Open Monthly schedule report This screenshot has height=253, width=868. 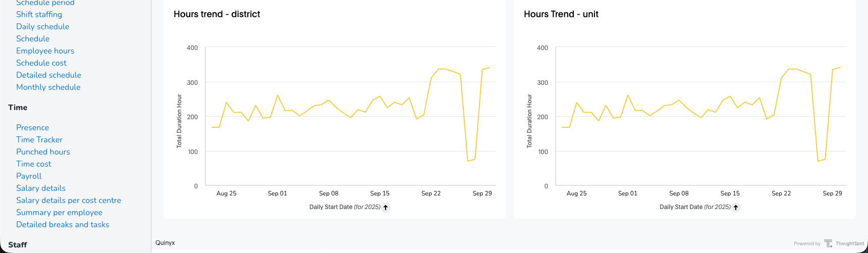[x=48, y=87]
